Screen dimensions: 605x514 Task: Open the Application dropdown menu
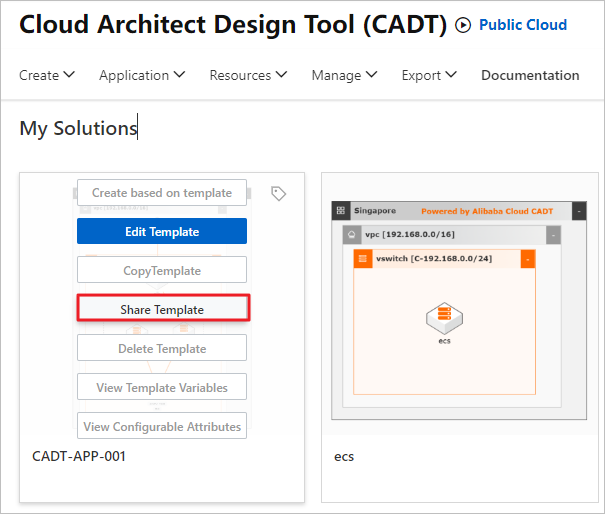click(x=142, y=75)
